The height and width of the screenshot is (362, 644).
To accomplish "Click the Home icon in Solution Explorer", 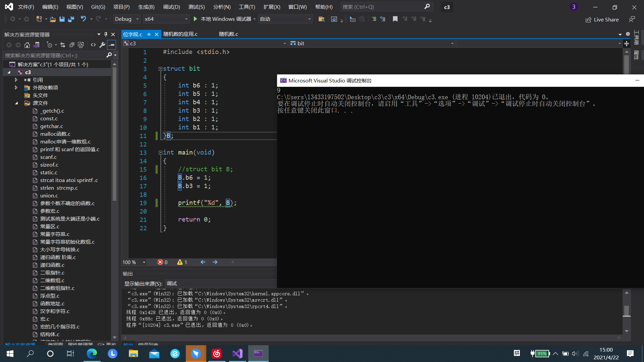I will pyautogui.click(x=27, y=45).
